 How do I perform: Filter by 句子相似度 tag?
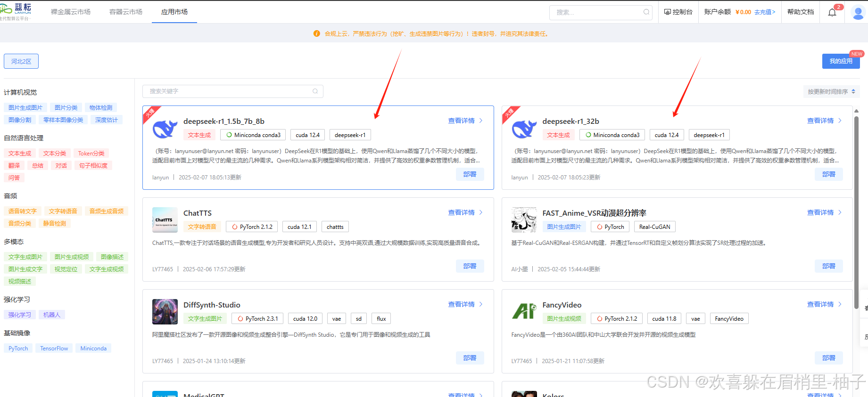93,166
